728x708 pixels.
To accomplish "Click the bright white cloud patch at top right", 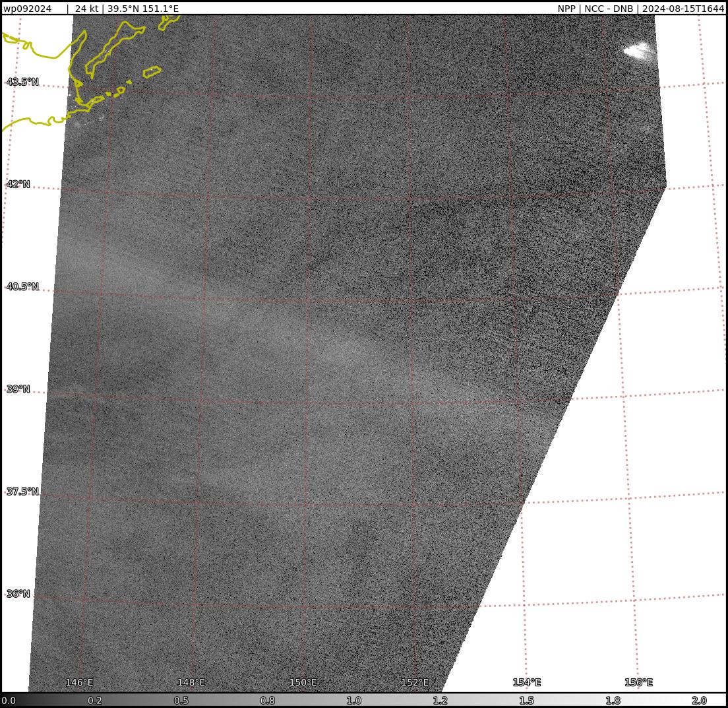I will tap(638, 51).
